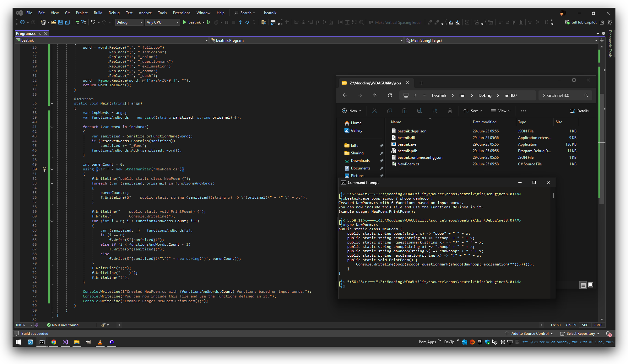Start debugging with the green beatnik button
This screenshot has height=364, width=628.
192,22
